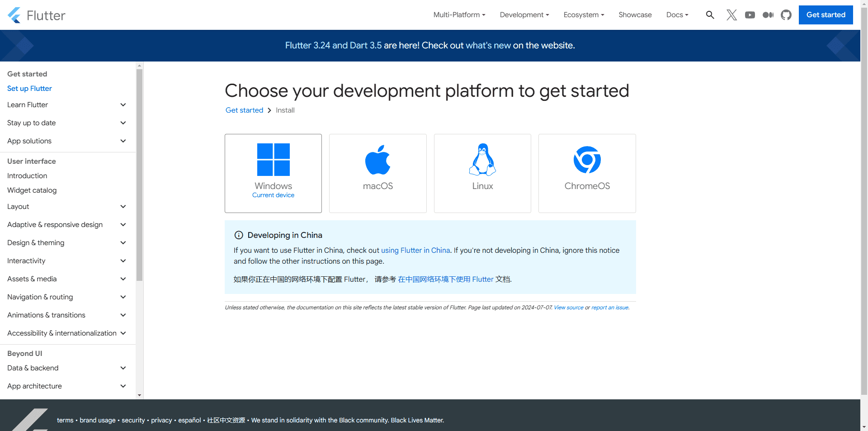Expand Stay up to date section
Image resolution: width=868 pixels, height=431 pixels.
[x=67, y=123]
